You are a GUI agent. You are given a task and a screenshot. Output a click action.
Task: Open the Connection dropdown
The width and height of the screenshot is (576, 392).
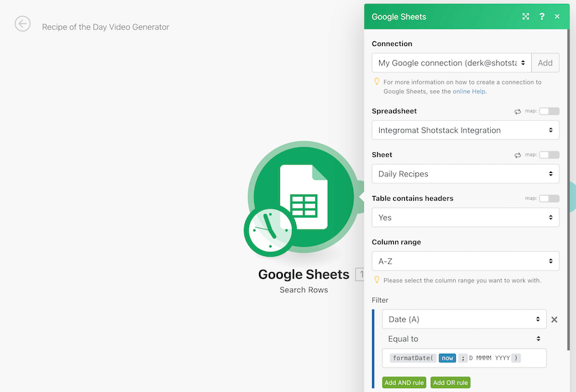[x=452, y=63]
